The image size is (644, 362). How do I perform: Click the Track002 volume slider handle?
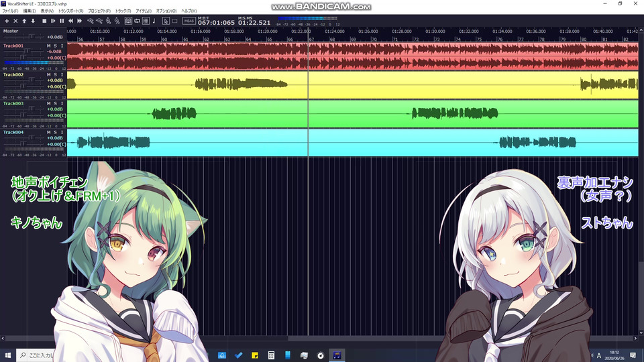pos(31,80)
